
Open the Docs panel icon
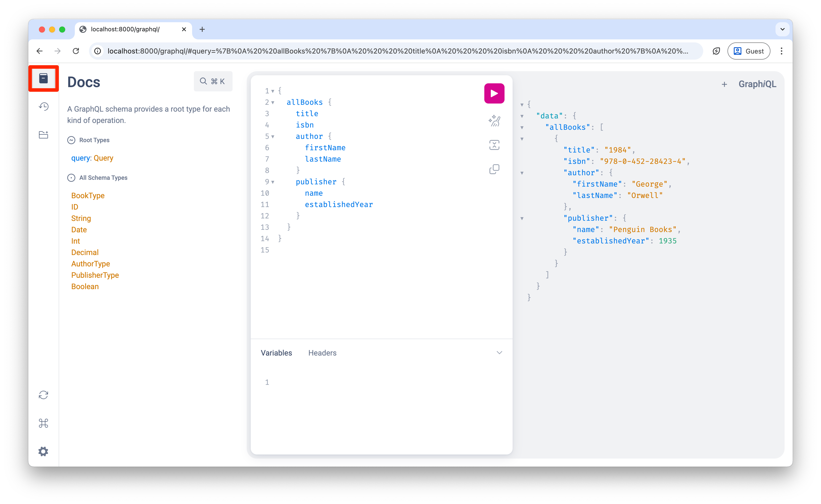(43, 78)
